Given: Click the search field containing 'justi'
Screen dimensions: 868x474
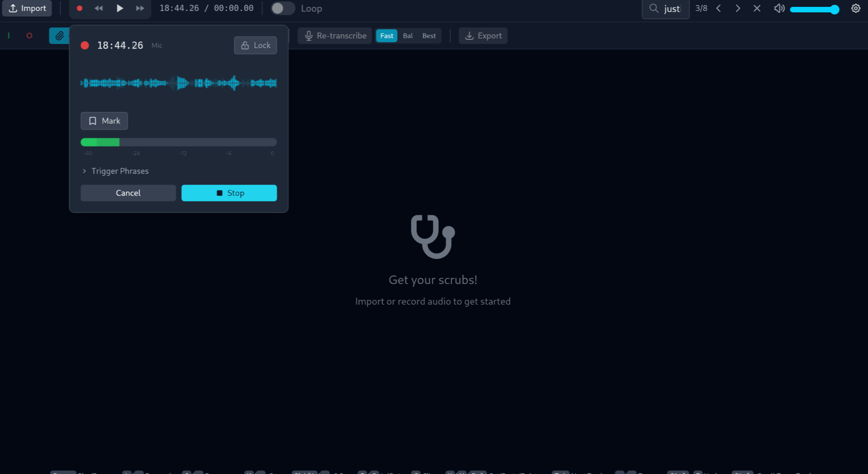Looking at the screenshot, I should (x=672, y=9).
